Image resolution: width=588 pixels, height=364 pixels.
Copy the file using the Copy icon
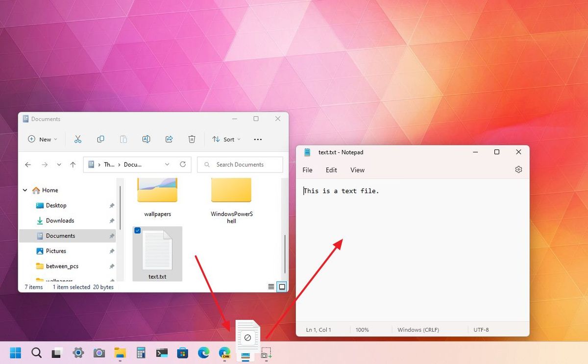point(100,139)
